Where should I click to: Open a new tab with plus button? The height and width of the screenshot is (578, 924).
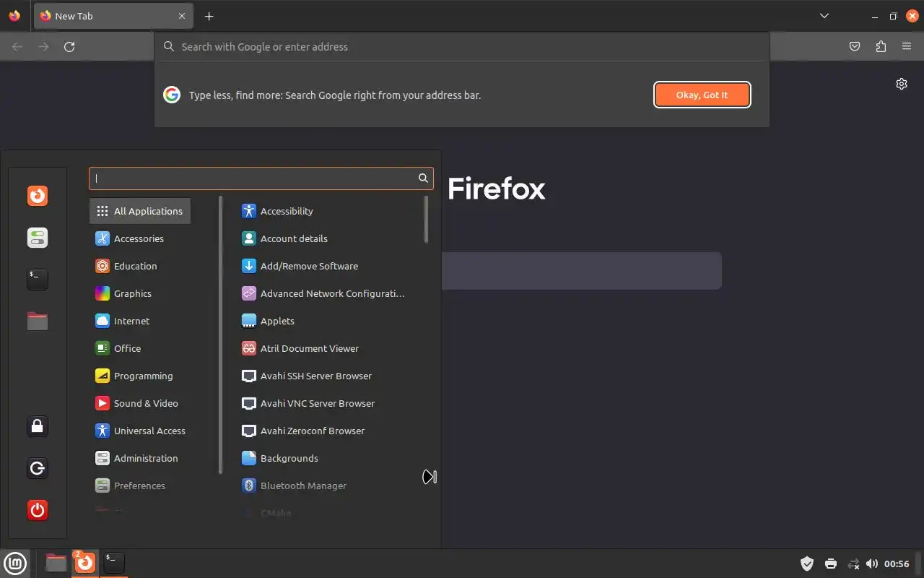point(209,16)
